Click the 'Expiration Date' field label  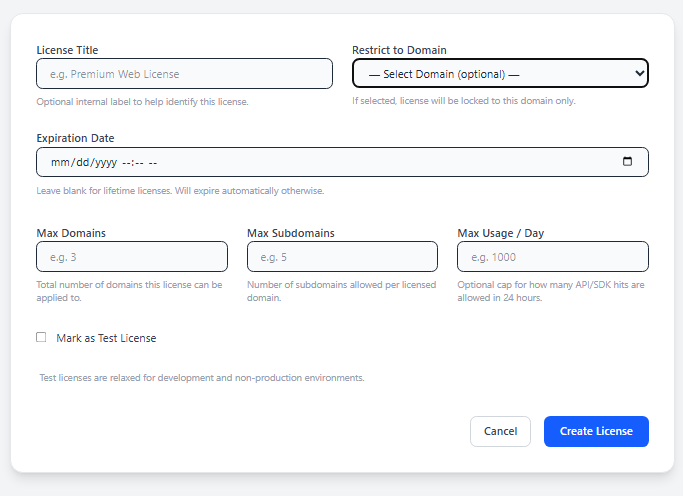(74, 138)
